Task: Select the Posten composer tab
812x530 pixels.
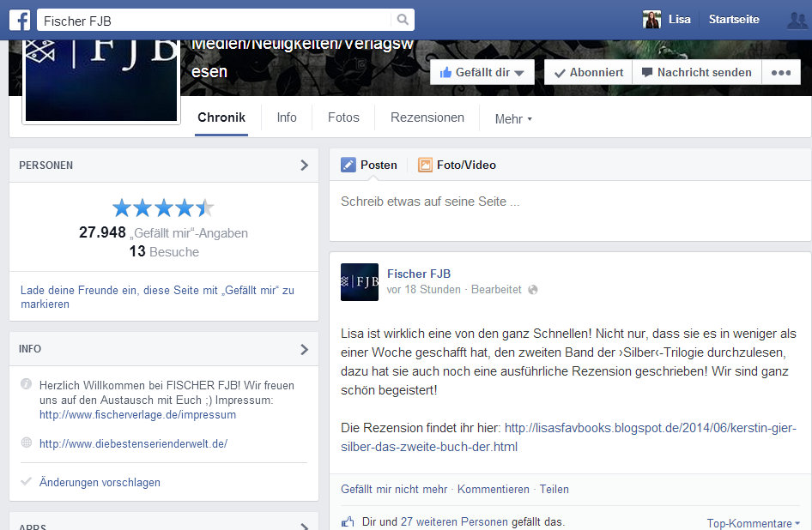Action: (369, 166)
